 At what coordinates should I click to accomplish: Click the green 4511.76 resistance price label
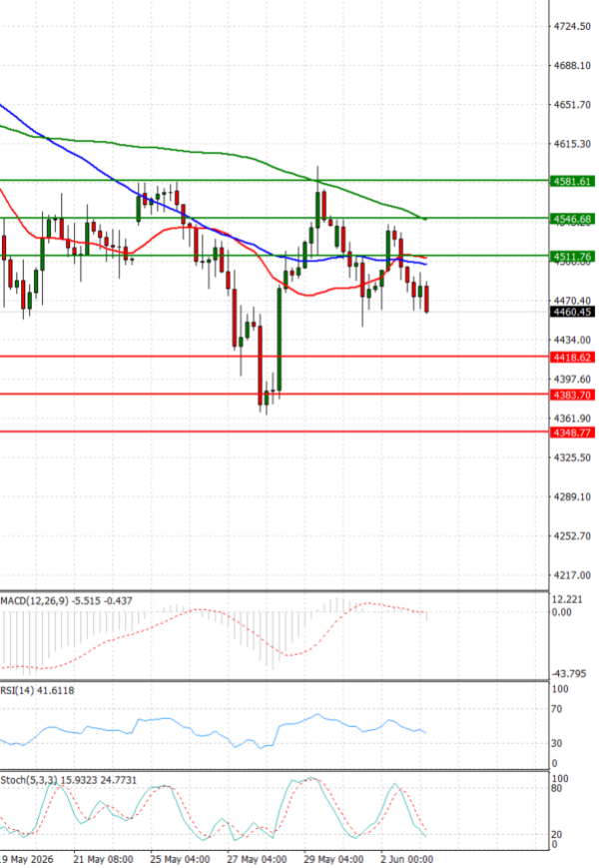pyautogui.click(x=572, y=257)
